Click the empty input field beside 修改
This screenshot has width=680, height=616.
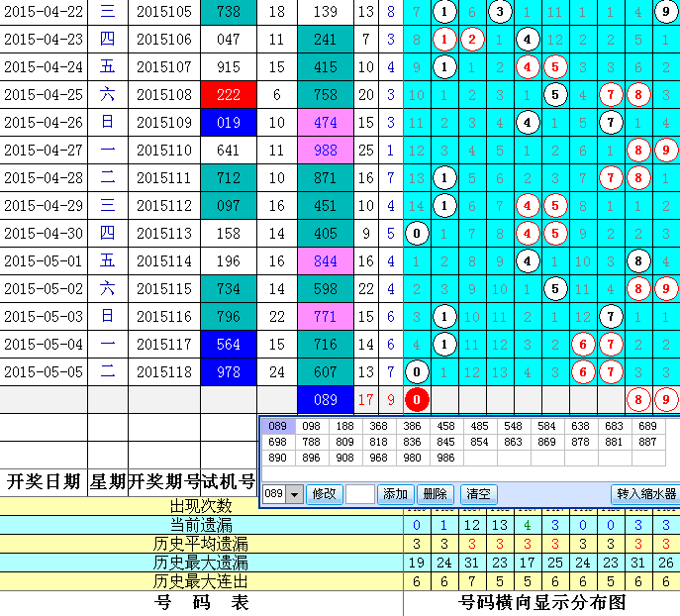360,494
